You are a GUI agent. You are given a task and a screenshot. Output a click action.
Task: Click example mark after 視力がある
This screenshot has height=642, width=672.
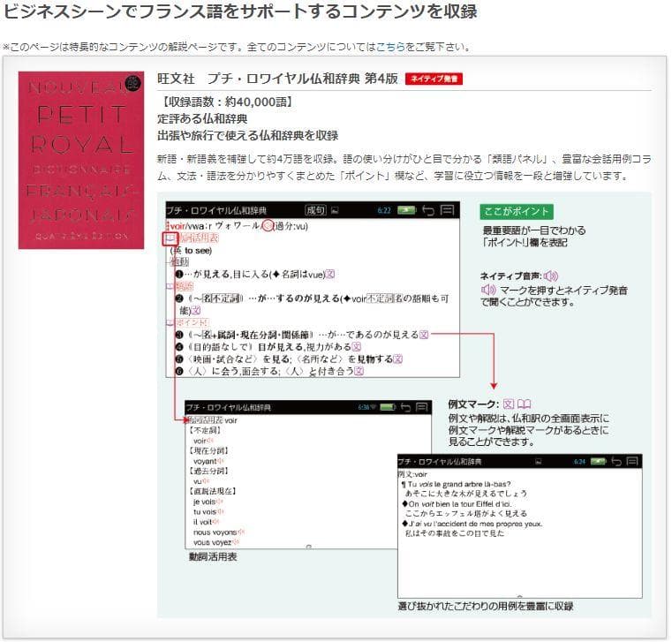click(357, 347)
